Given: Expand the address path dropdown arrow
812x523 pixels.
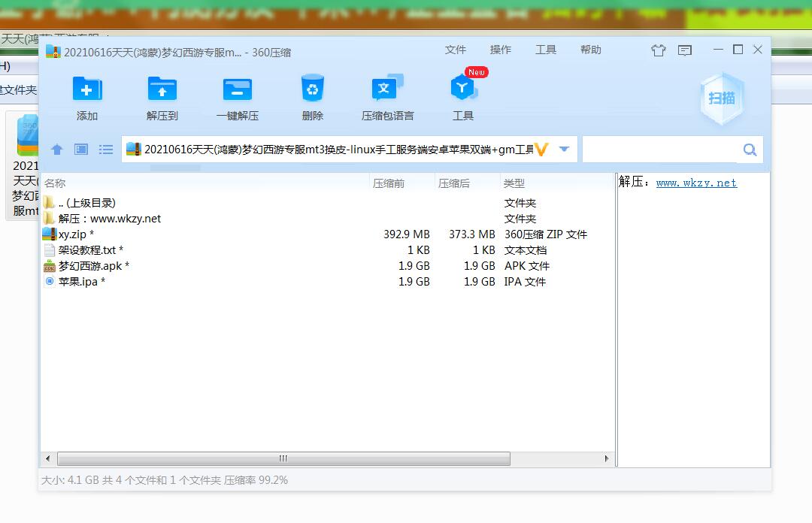Looking at the screenshot, I should point(565,149).
